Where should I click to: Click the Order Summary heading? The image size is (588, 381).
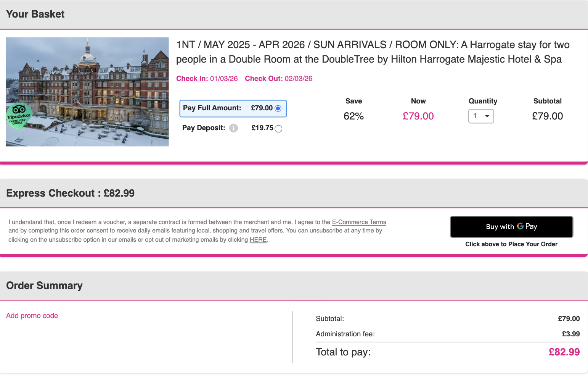pyautogui.click(x=44, y=286)
